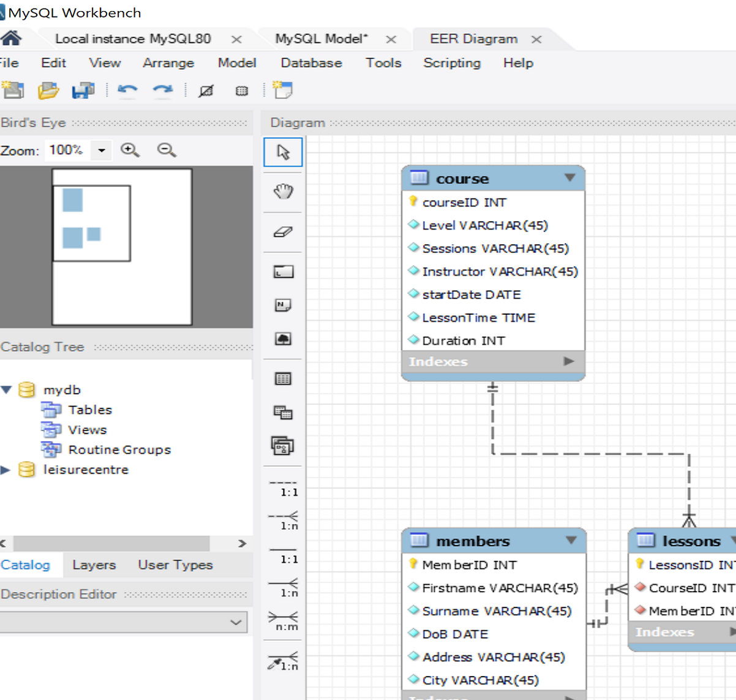Collapse the course table with its arrow
This screenshot has height=700, width=736.
[x=570, y=178]
